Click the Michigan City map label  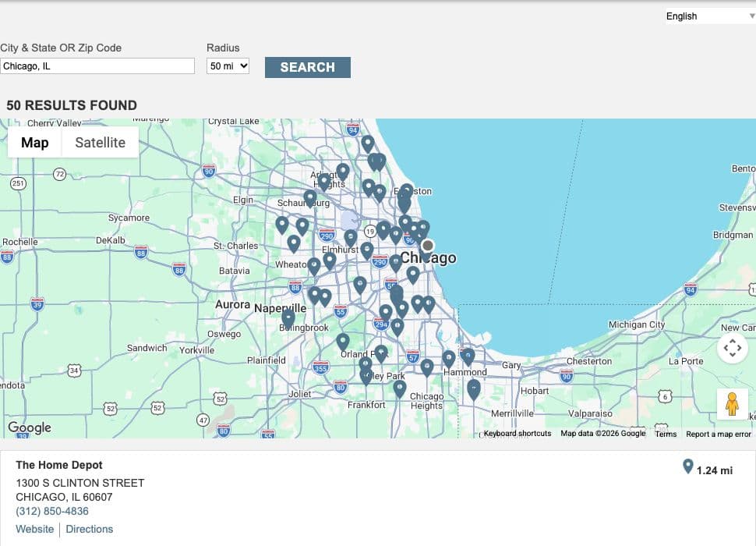point(637,324)
